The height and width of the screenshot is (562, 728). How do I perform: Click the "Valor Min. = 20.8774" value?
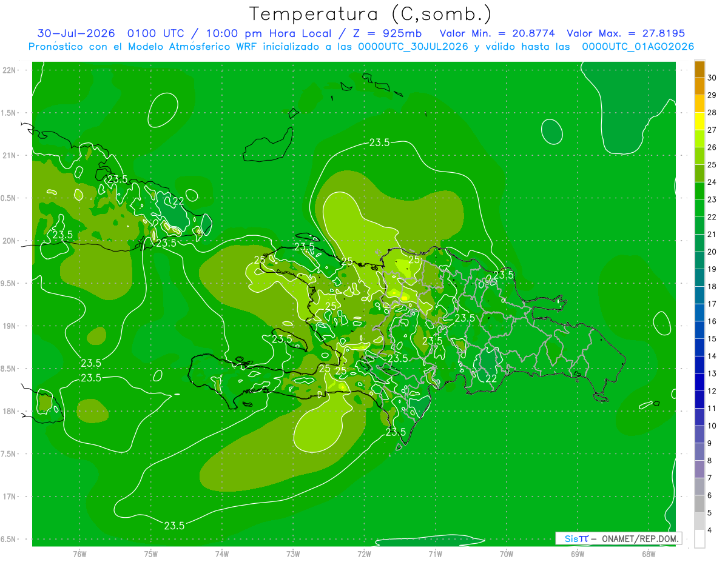[x=497, y=33]
